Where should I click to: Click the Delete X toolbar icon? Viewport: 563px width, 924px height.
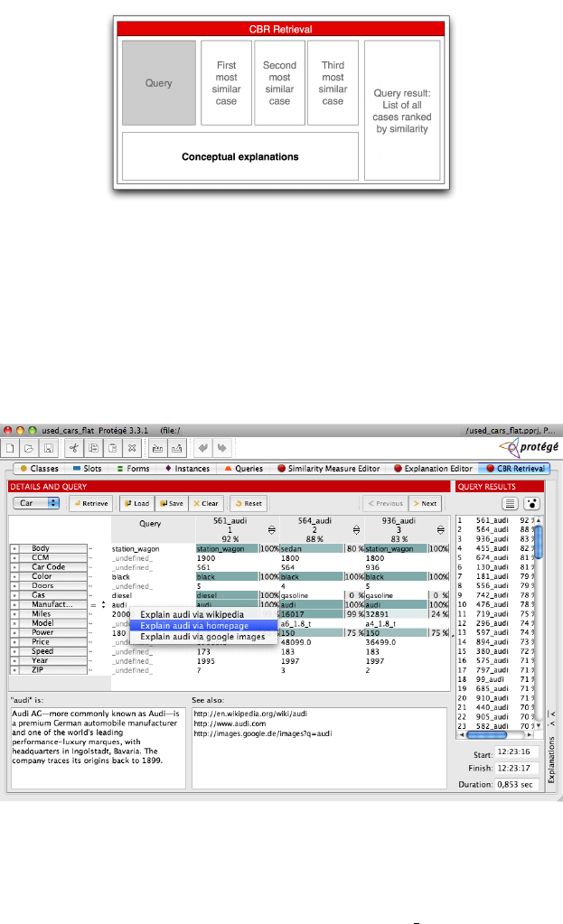(132, 448)
